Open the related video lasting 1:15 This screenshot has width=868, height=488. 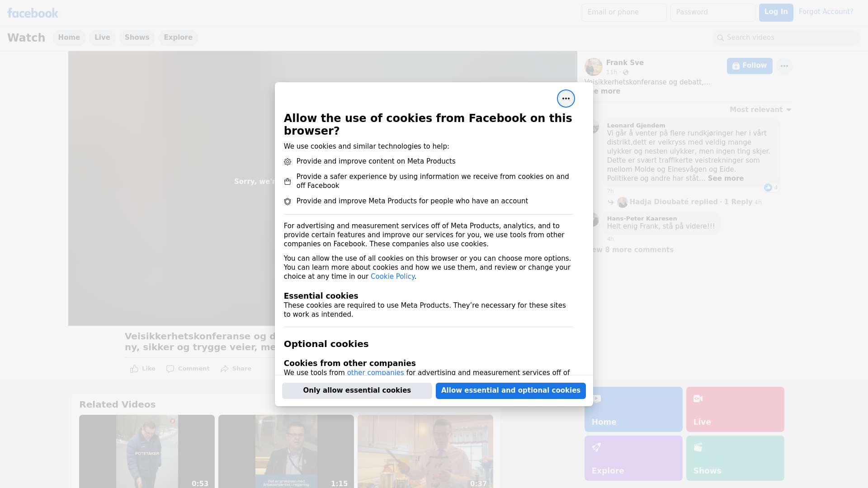click(286, 451)
